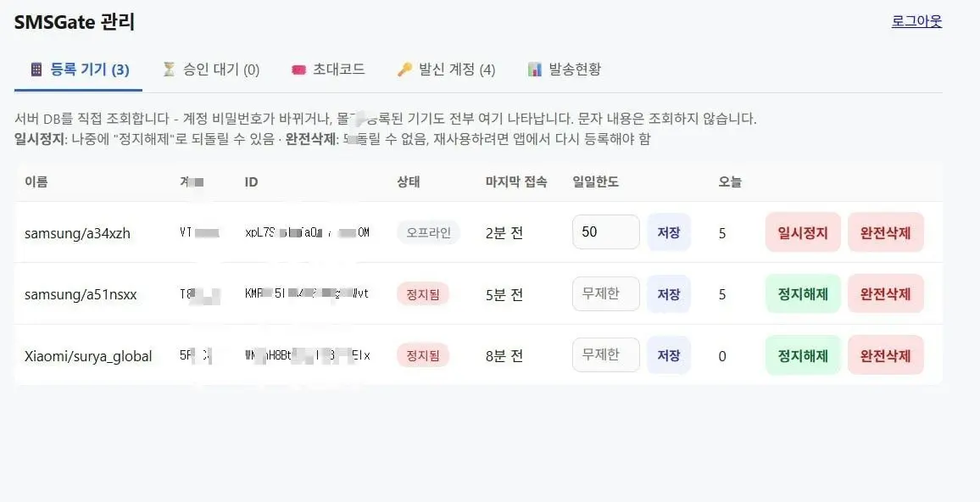Click 정지해제 for Xiaomi/surya_global
This screenshot has height=502, width=980.
click(x=803, y=355)
